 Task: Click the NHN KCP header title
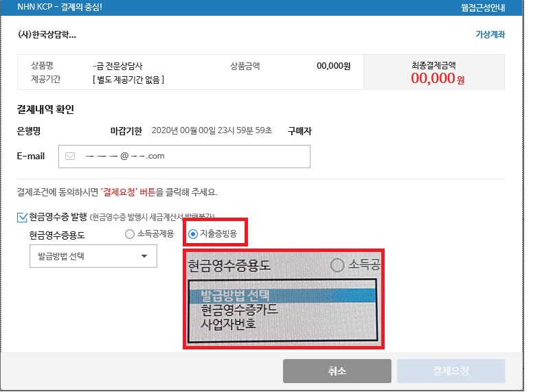pos(59,8)
